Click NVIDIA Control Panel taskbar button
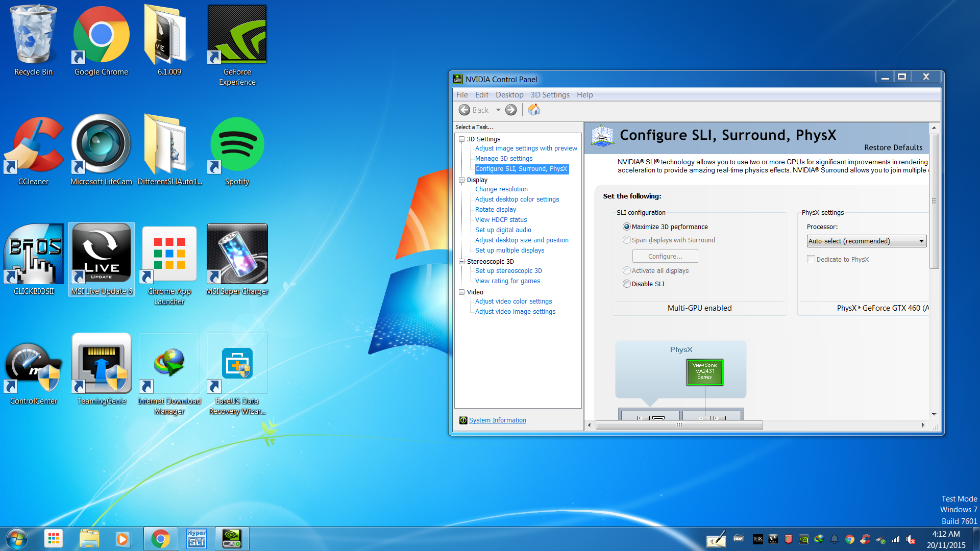The height and width of the screenshot is (551, 980). [232, 539]
